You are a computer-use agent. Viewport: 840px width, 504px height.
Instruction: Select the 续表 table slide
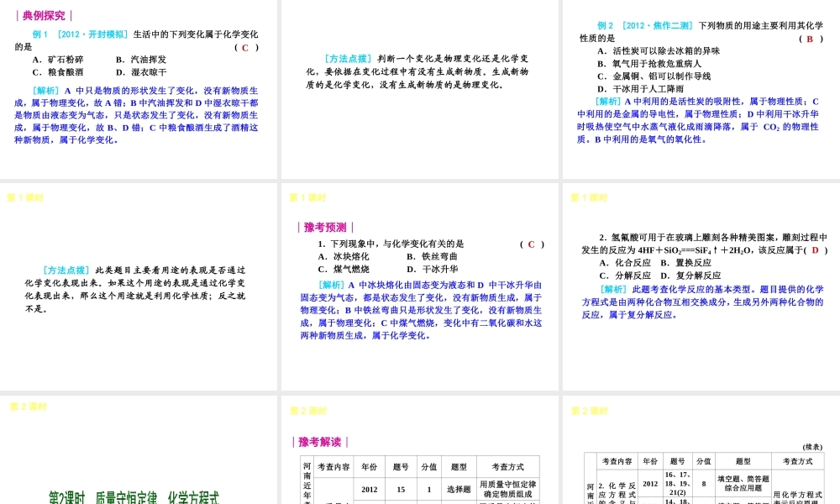coord(701,450)
